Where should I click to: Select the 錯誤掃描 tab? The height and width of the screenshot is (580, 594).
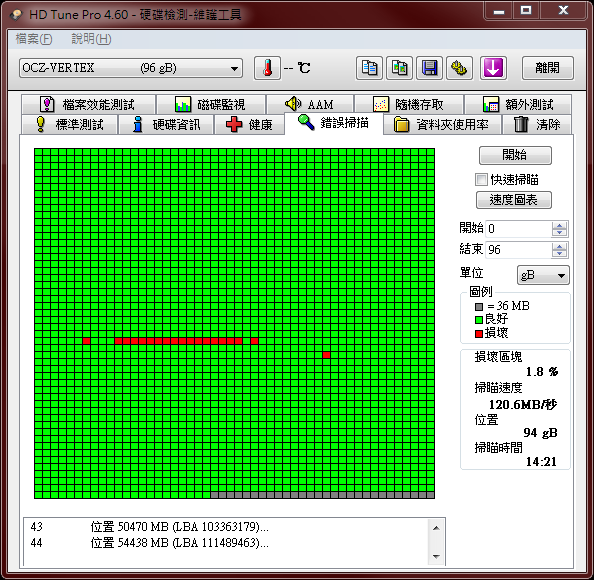333,123
